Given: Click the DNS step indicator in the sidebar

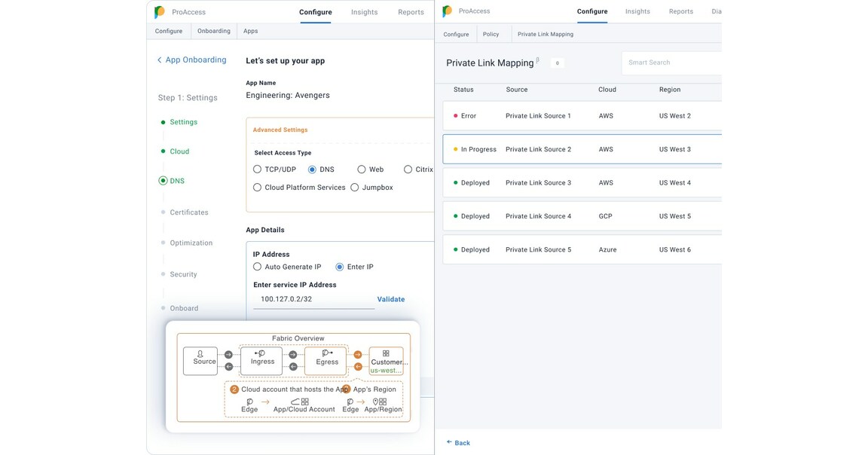Looking at the screenshot, I should [163, 180].
